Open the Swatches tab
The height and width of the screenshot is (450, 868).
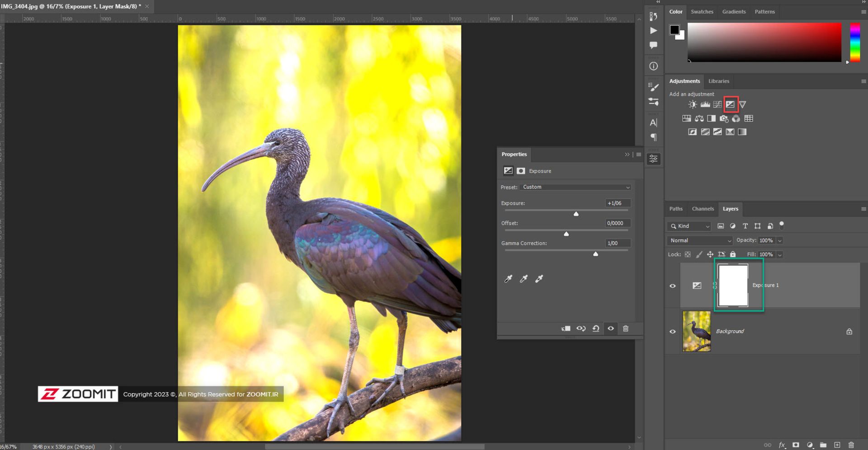702,12
